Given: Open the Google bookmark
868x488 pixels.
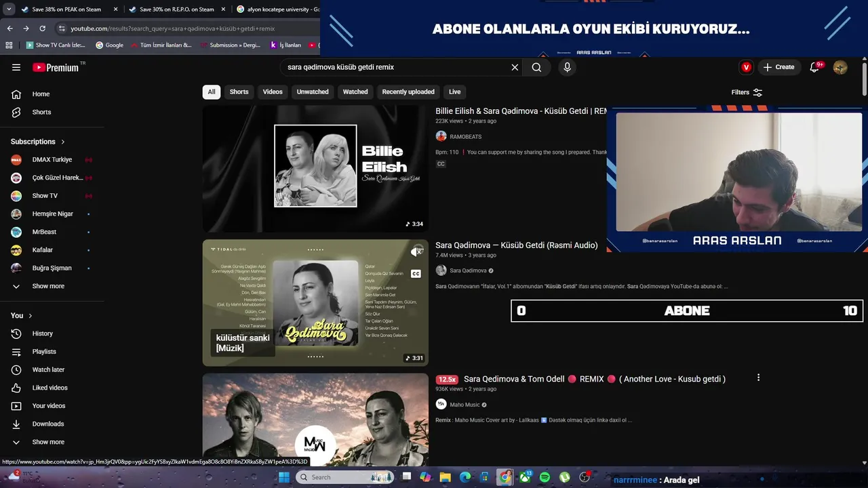Looking at the screenshot, I should click(109, 45).
